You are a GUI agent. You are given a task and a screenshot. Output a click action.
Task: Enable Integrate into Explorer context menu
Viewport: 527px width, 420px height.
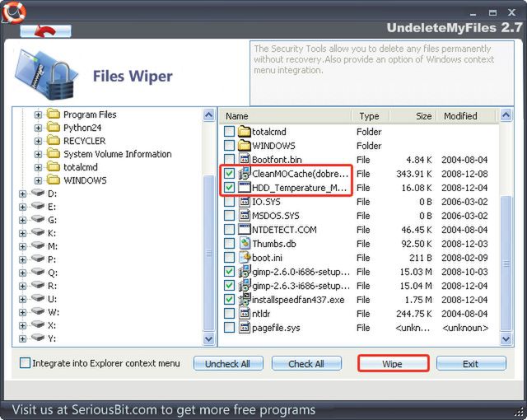pyautogui.click(x=25, y=363)
